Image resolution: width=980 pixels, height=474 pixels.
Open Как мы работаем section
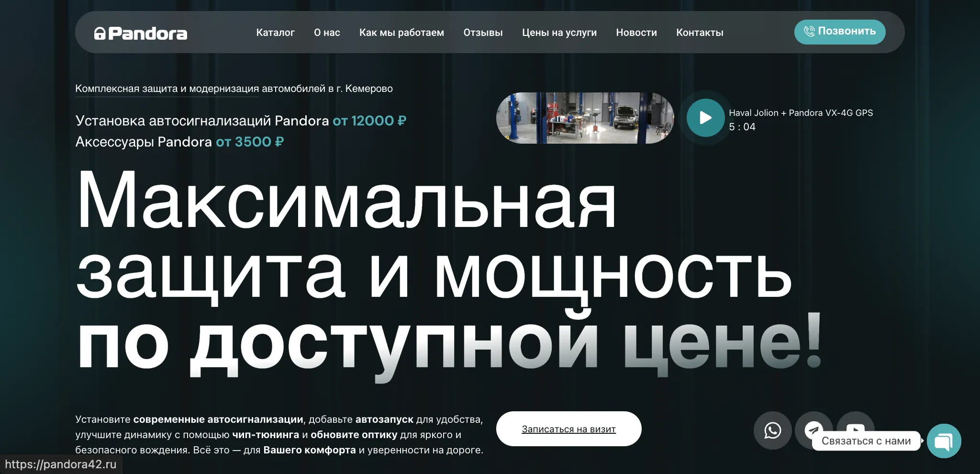pos(401,33)
